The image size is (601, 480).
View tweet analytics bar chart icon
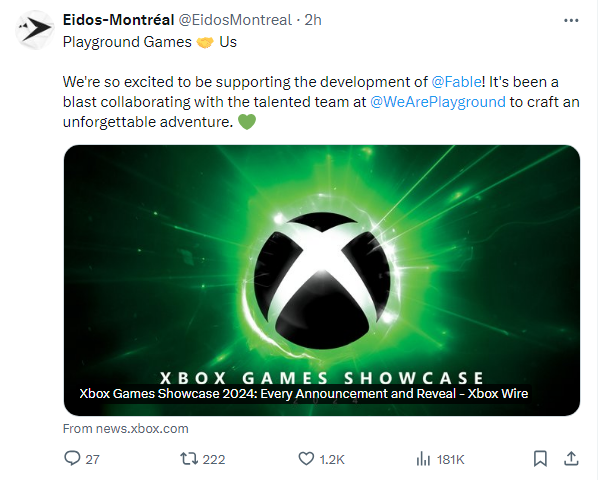[422, 458]
